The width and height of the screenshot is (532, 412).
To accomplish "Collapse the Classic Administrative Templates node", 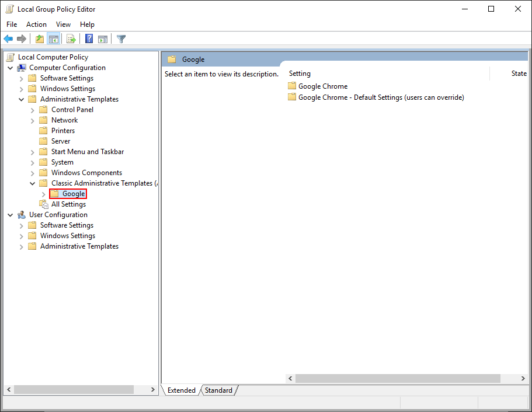I will pos(33,183).
